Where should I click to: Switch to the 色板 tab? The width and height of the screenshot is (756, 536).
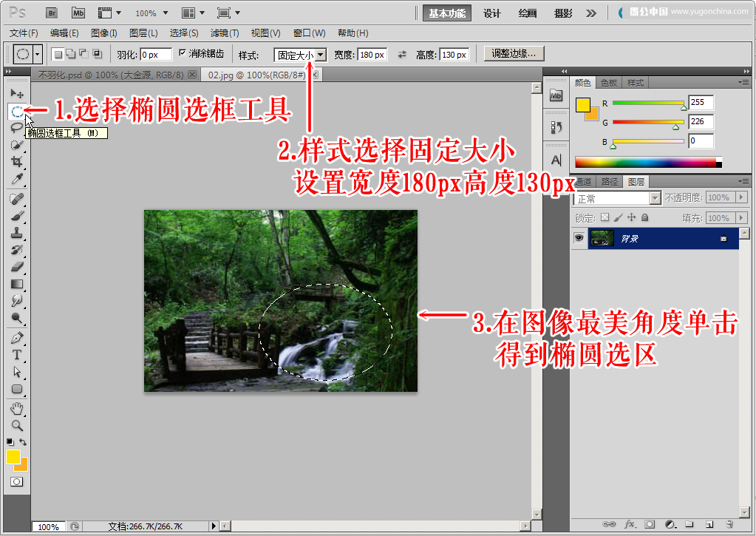[608, 83]
